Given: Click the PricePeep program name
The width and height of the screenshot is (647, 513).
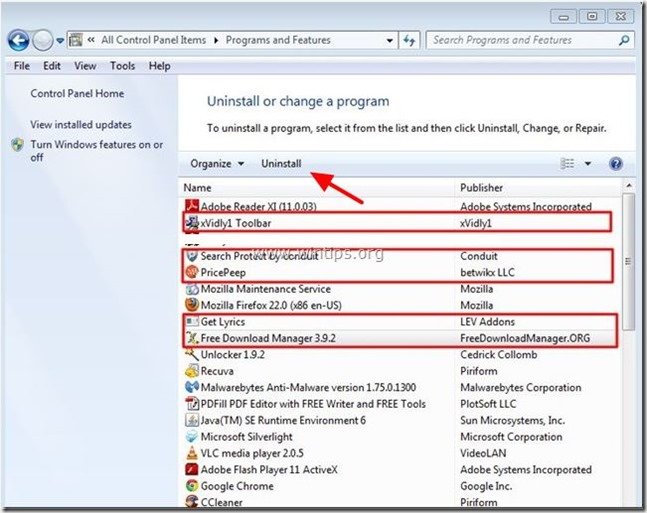Looking at the screenshot, I should pyautogui.click(x=223, y=272).
